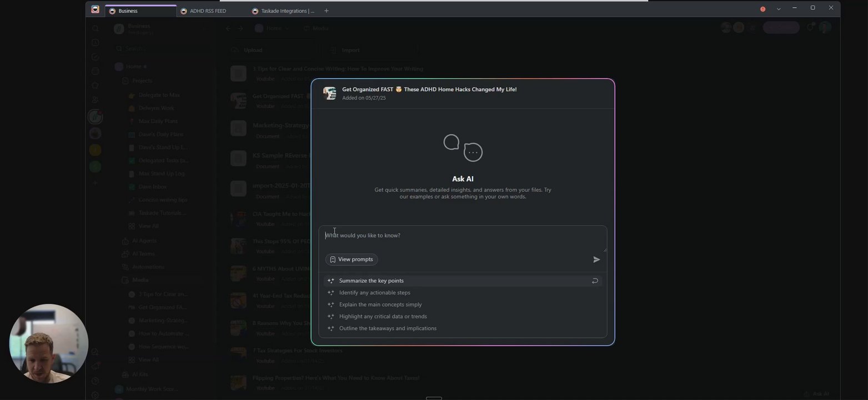Viewport: 868px width, 400px height.
Task: Open the Delegate to Max project
Action: point(159,95)
